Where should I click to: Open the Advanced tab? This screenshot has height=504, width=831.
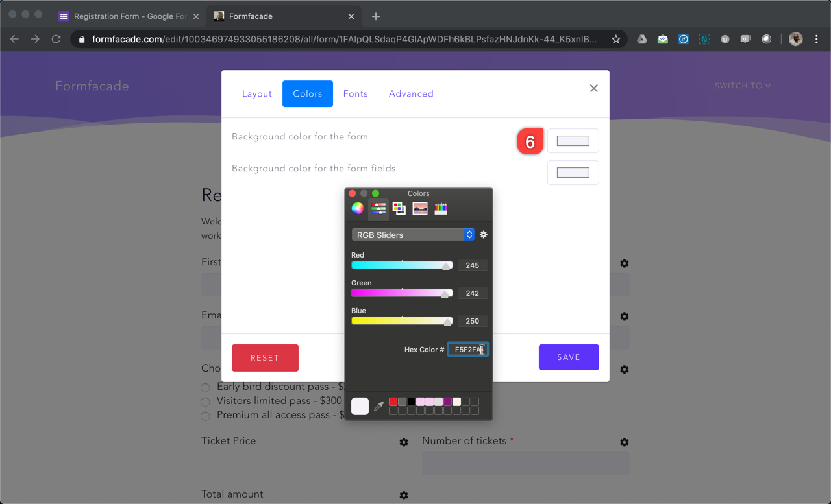point(411,94)
